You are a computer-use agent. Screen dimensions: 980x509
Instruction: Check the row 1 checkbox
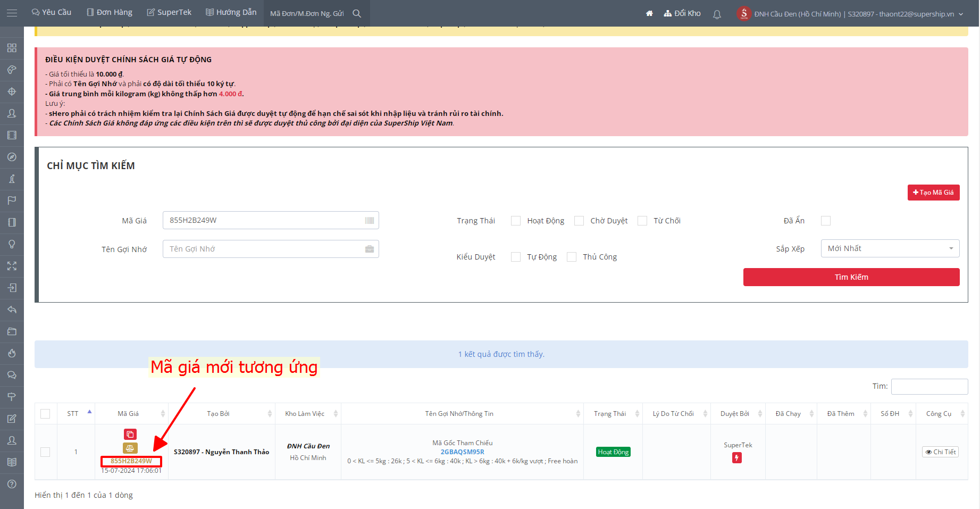click(x=45, y=452)
